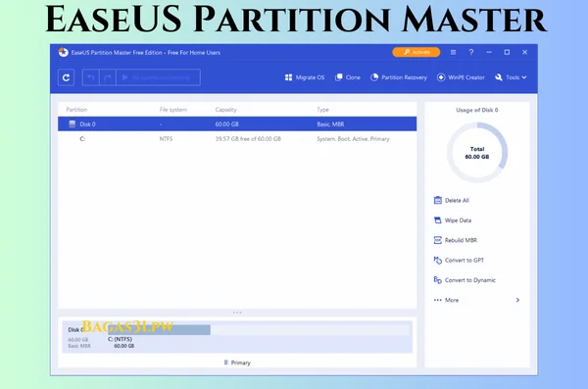
Task: Open the hamburger menu in title bar
Action: click(x=453, y=53)
